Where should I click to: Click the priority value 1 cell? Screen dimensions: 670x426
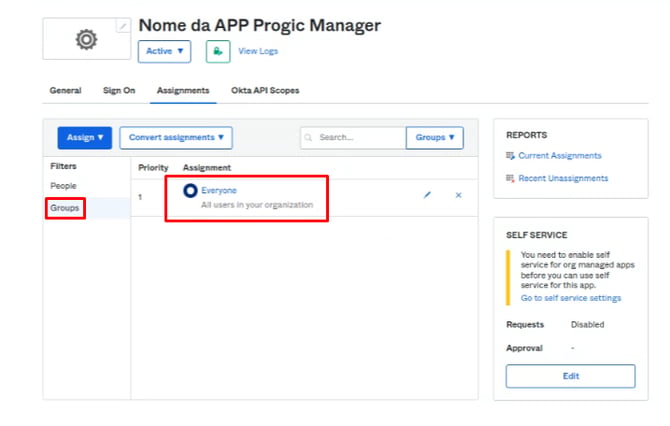pos(140,197)
